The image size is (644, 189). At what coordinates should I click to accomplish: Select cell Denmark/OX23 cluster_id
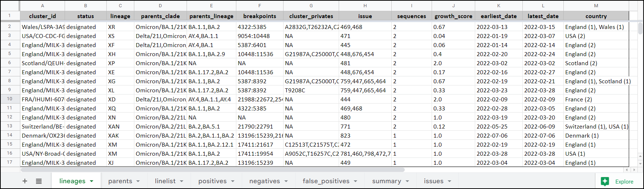pos(42,135)
